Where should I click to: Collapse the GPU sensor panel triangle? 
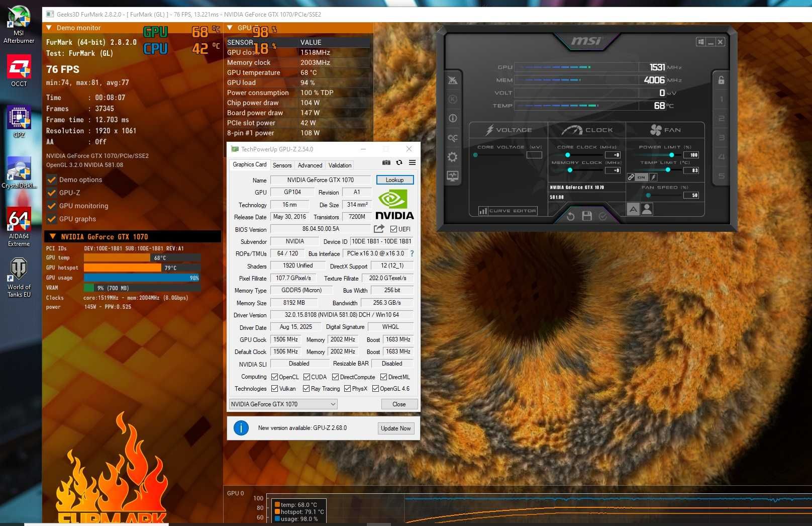(230, 28)
